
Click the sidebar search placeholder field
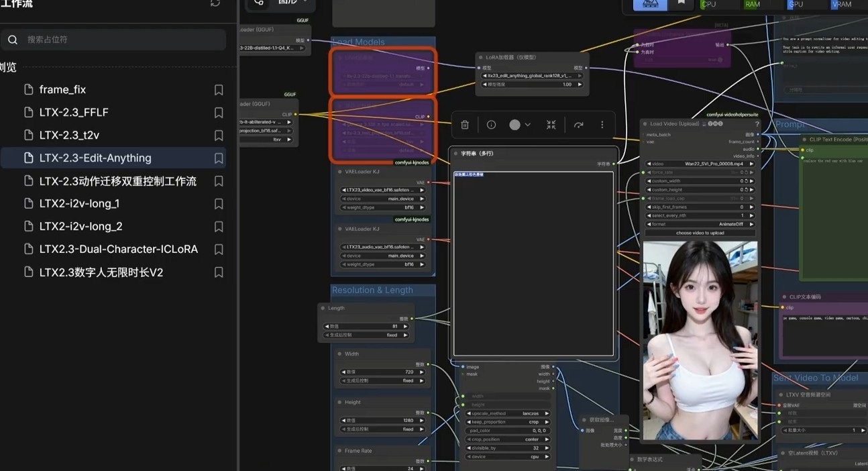113,40
